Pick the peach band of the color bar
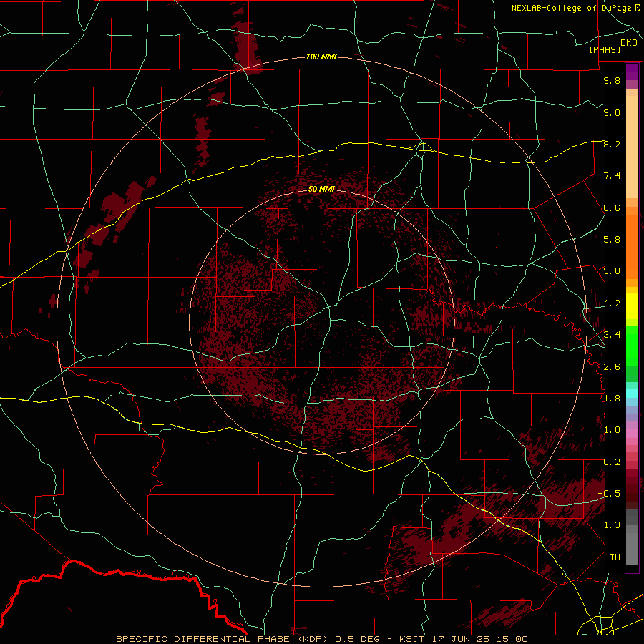The image size is (644, 644). pyautogui.click(x=632, y=147)
